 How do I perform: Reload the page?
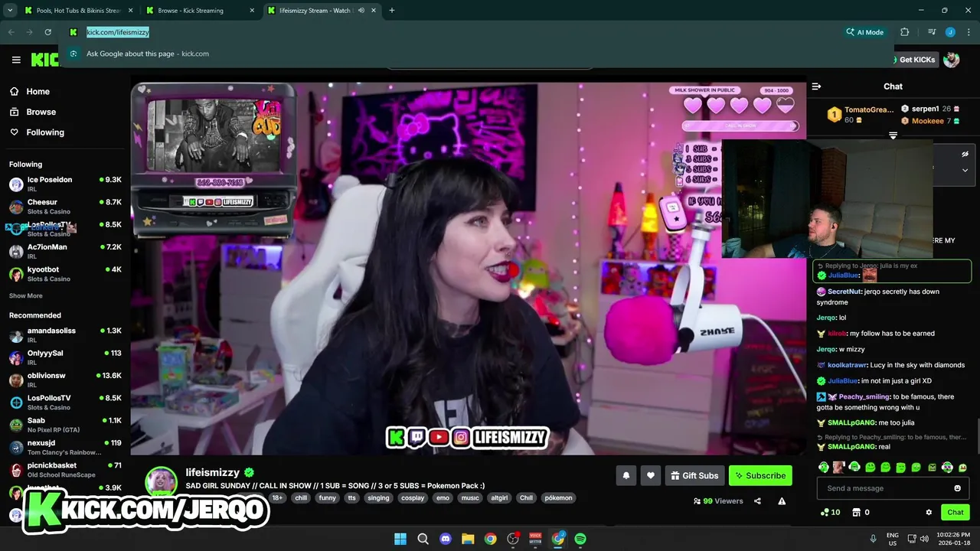[x=47, y=32]
